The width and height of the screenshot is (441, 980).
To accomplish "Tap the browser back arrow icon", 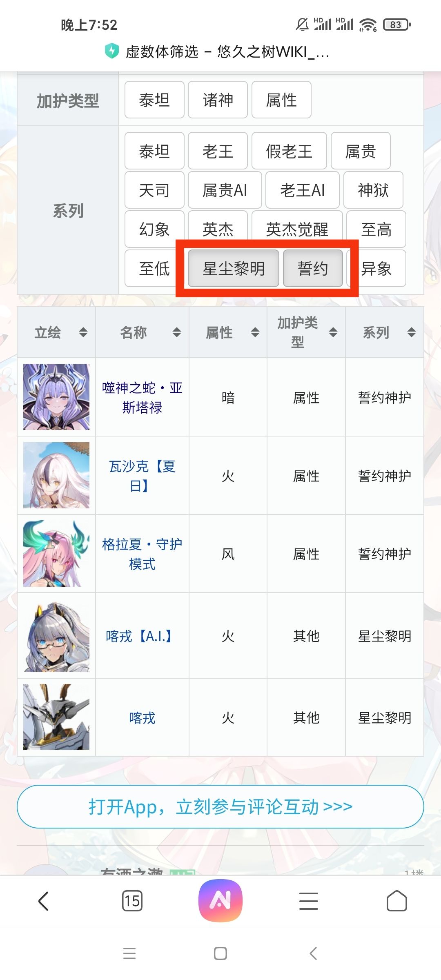I will (x=44, y=901).
